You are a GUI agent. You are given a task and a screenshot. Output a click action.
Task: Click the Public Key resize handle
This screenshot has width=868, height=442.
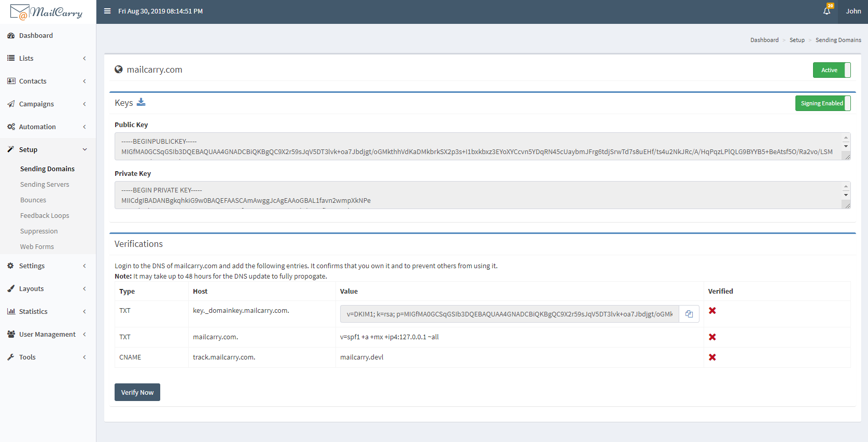click(x=847, y=157)
